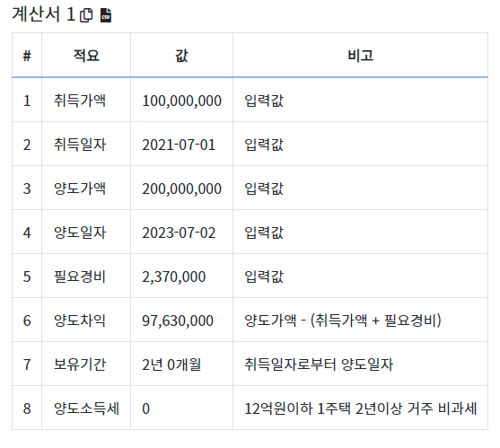
Task: Click row number 5 cell
Action: (27, 277)
